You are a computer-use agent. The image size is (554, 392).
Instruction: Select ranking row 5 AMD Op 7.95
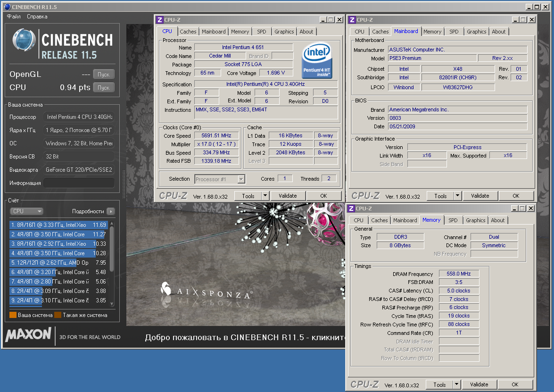tap(58, 263)
